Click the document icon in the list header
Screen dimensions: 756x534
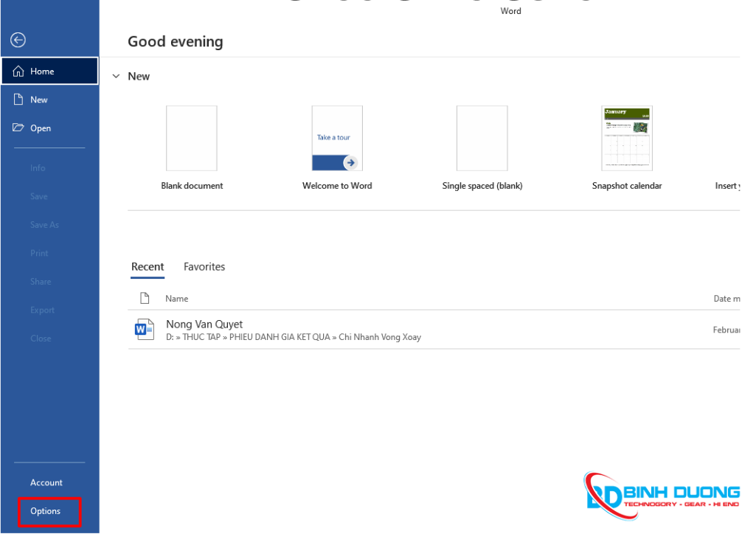point(144,298)
